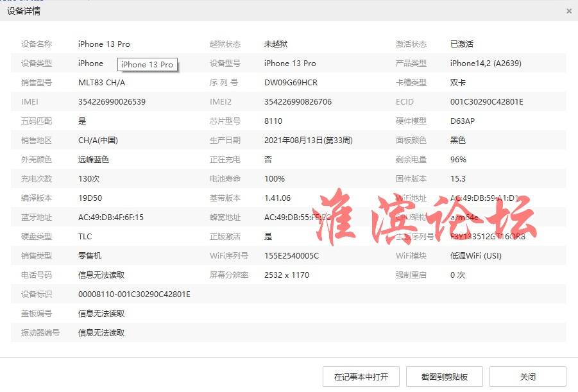
Task: Click product type iPhone14,2 (A2639)
Action: (486, 63)
